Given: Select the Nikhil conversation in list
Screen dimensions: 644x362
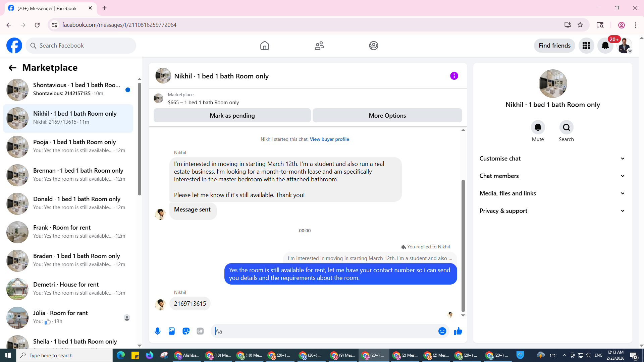Looking at the screenshot, I should tap(68, 118).
